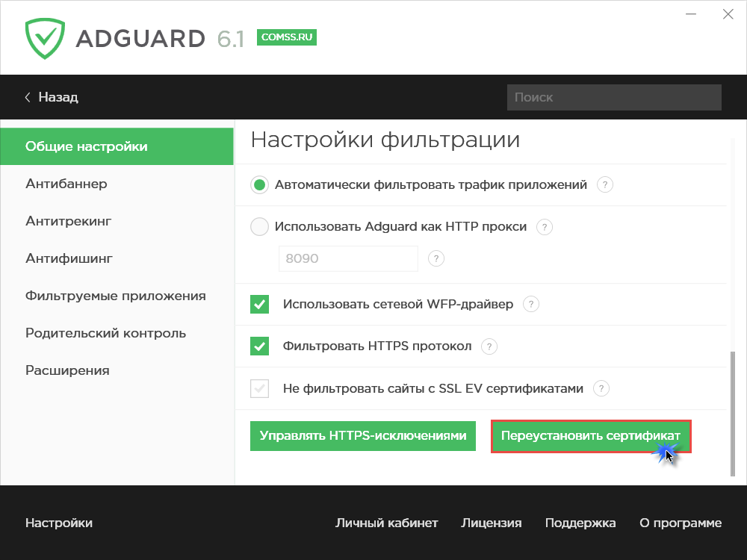747x560 pixels.
Task: Click Переустановить сертификат button
Action: click(x=590, y=436)
